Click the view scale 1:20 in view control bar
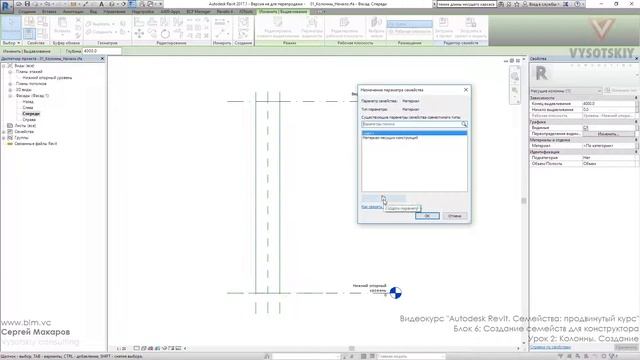The image size is (640, 360). click(x=121, y=349)
